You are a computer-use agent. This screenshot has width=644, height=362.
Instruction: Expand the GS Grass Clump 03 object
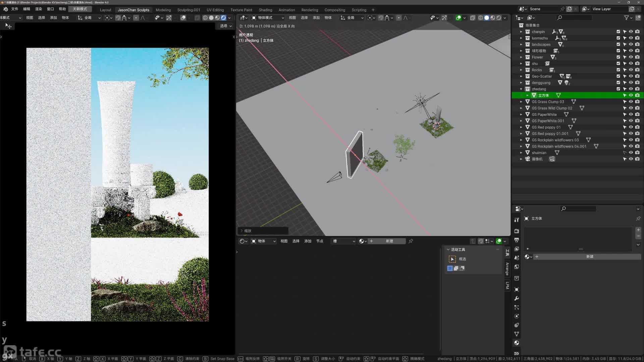[x=521, y=102]
